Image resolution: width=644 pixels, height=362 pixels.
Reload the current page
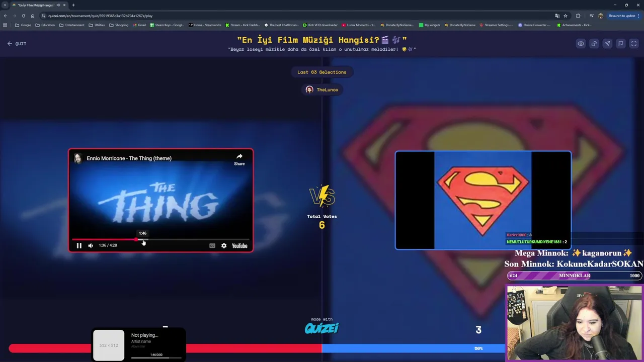click(23, 16)
